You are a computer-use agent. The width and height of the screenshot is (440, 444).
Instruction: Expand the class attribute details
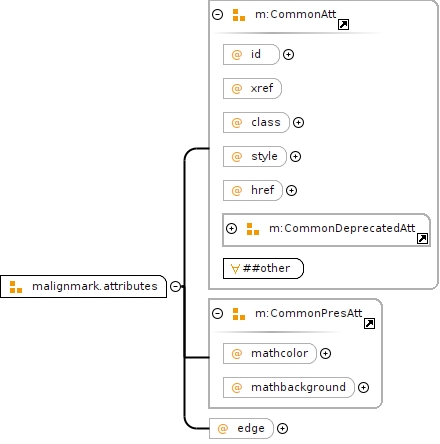point(298,122)
